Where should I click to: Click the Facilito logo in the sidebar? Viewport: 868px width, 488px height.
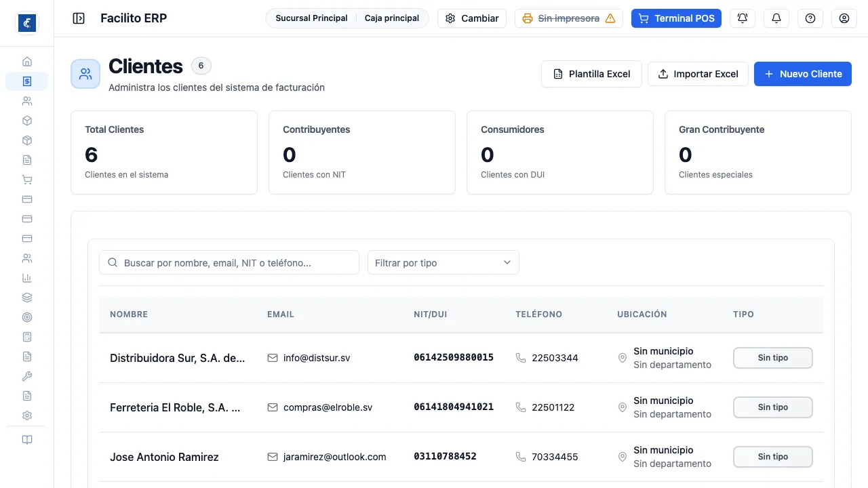pos(27,23)
